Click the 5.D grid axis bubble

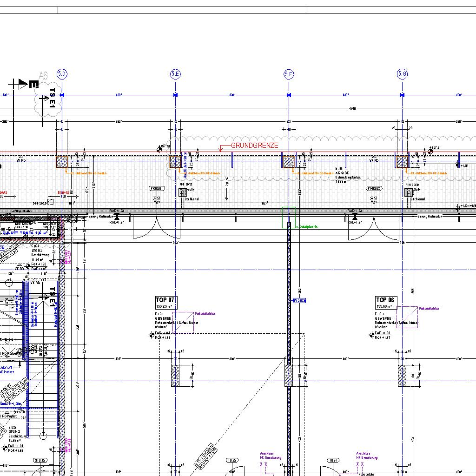62,74
